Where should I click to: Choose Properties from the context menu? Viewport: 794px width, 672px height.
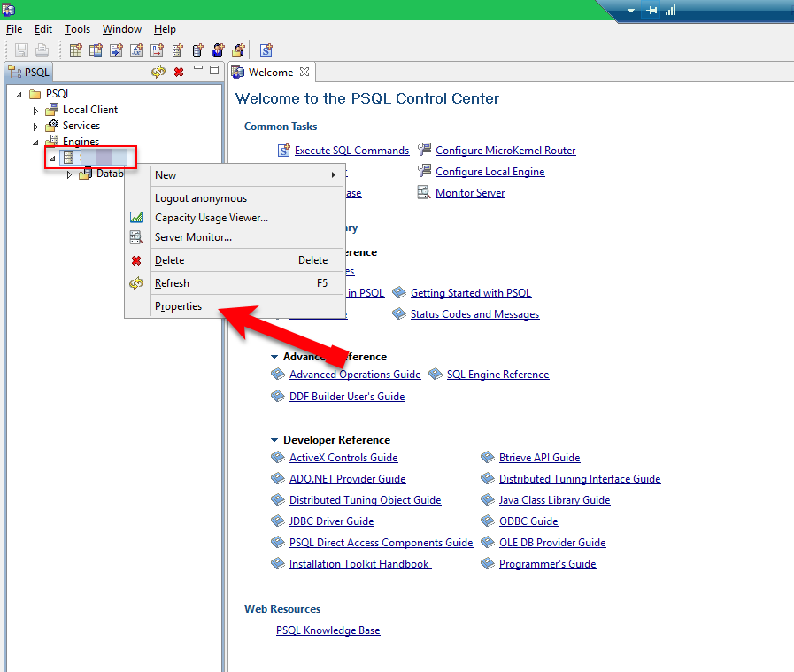click(178, 306)
